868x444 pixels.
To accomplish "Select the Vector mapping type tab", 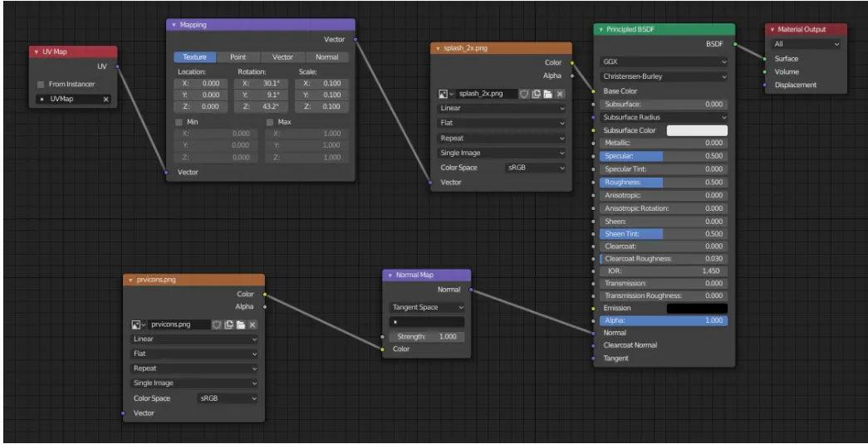I will point(282,57).
